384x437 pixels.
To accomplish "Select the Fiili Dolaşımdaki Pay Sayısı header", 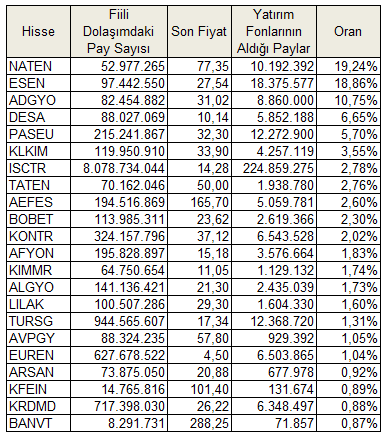I will [x=118, y=31].
